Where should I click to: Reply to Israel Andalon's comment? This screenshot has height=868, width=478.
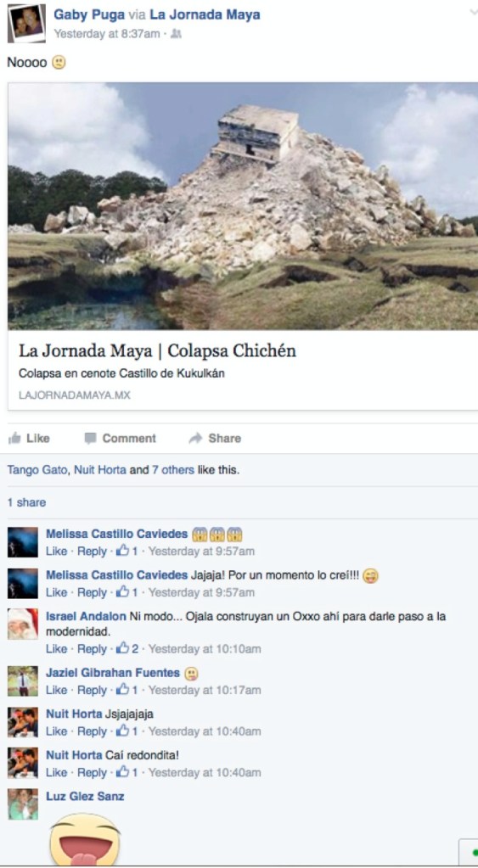92,648
